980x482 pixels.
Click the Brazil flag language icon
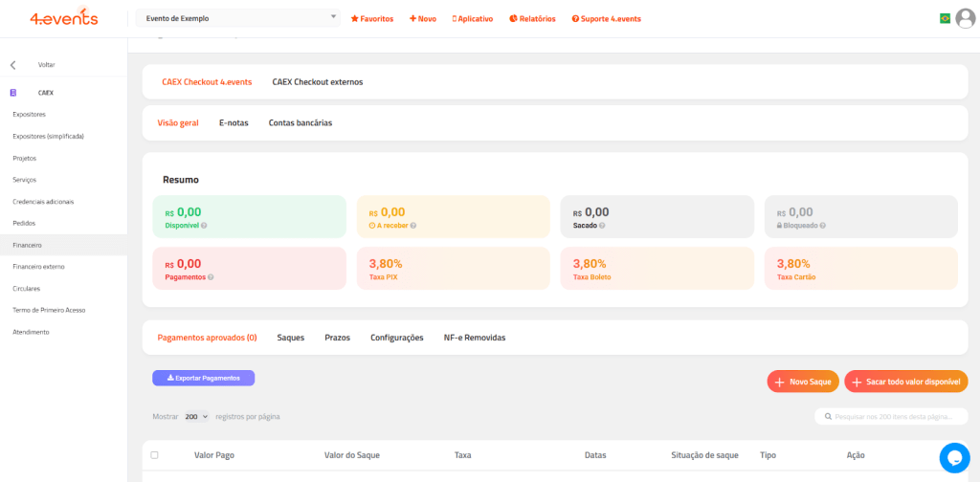(946, 18)
